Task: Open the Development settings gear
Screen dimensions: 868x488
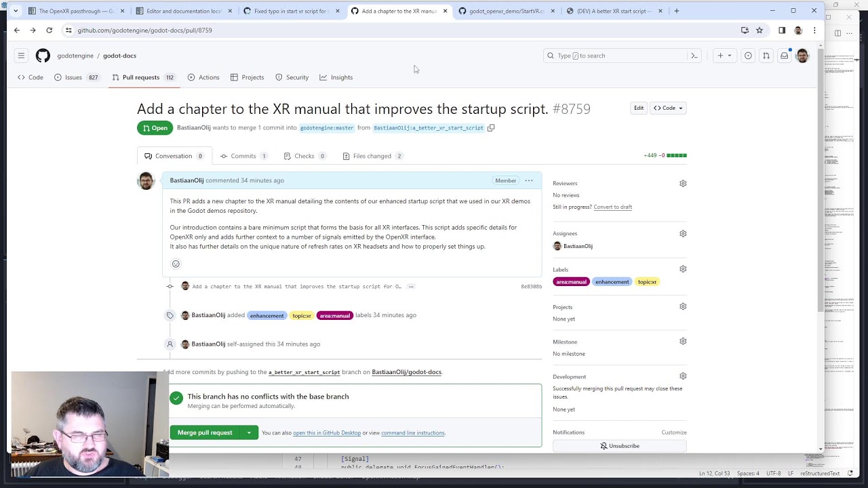Action: pyautogui.click(x=683, y=376)
